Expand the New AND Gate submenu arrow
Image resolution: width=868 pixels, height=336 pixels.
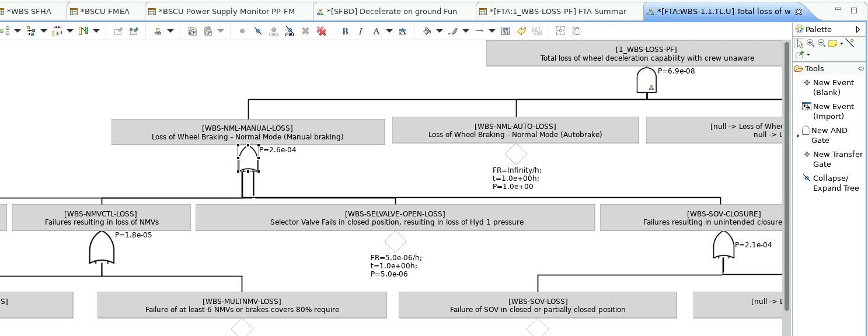[798, 135]
